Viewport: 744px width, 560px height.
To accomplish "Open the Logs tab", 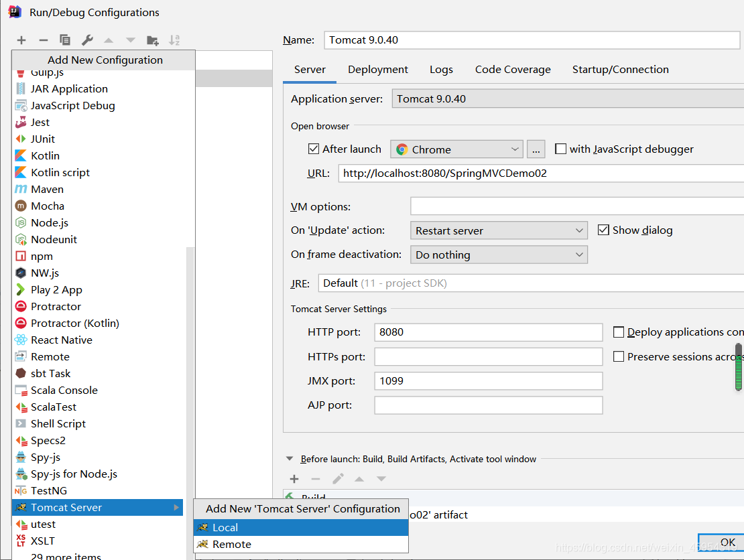I will point(441,70).
